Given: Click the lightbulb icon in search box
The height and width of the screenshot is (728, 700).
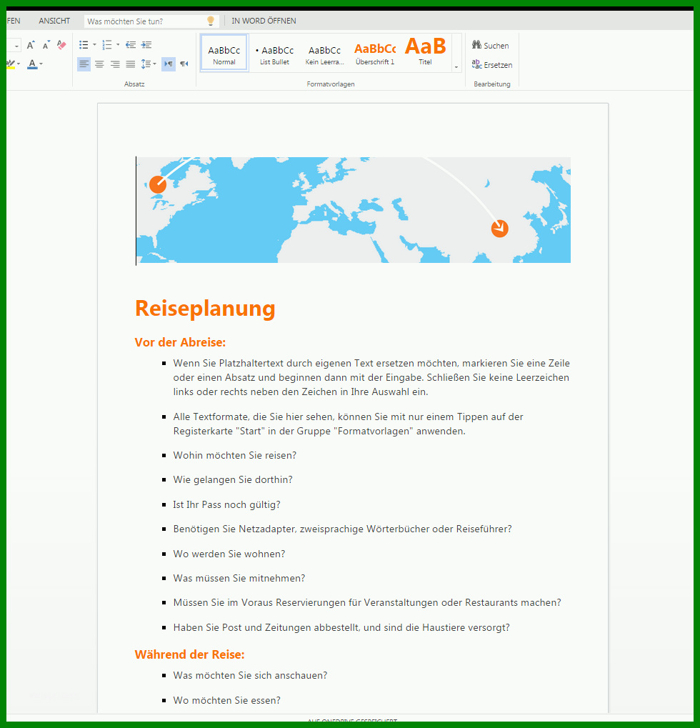Looking at the screenshot, I should (211, 21).
